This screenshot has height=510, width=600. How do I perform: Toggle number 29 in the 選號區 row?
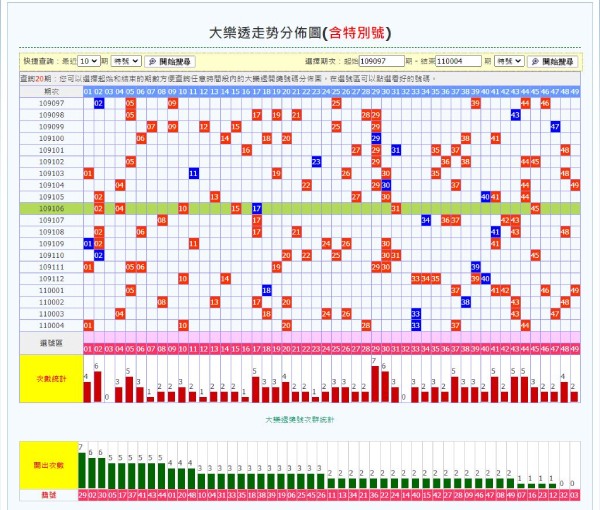coord(376,348)
